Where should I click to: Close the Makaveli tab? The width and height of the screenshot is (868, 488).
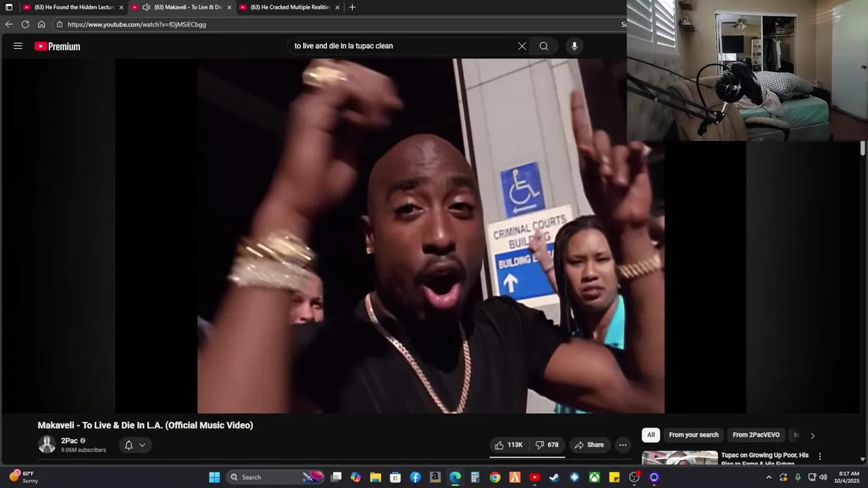pos(229,7)
